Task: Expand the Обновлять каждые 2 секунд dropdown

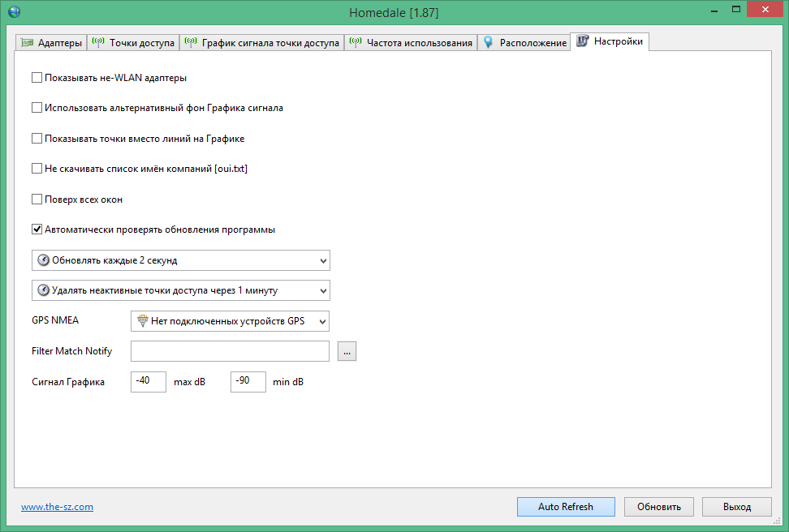Action: pyautogui.click(x=323, y=260)
